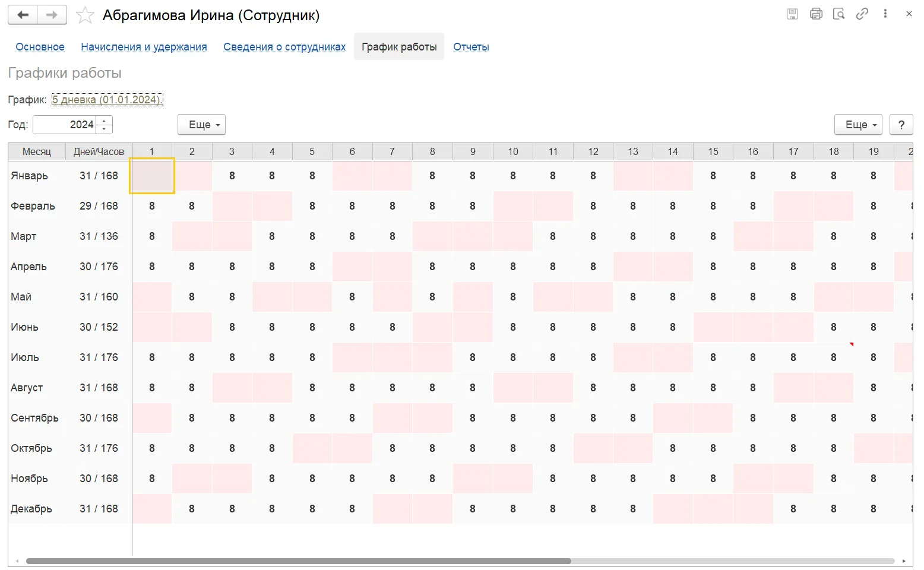
Task: Switch to the Основное tab
Action: click(40, 47)
